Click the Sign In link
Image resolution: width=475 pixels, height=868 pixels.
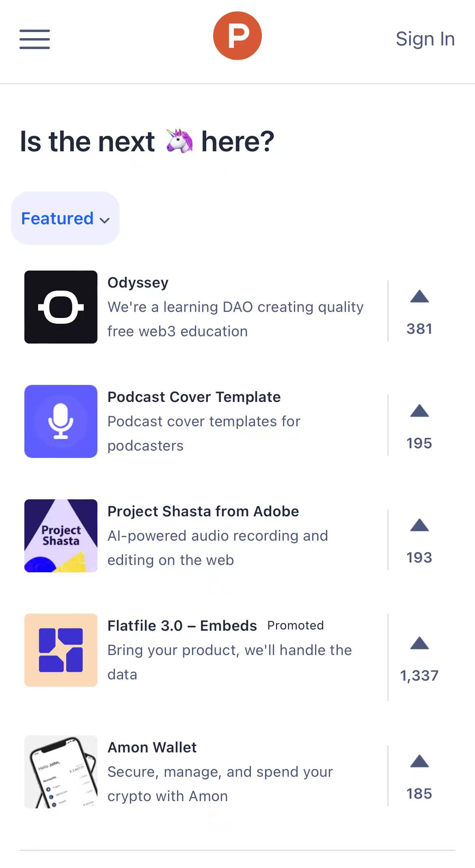[425, 39]
